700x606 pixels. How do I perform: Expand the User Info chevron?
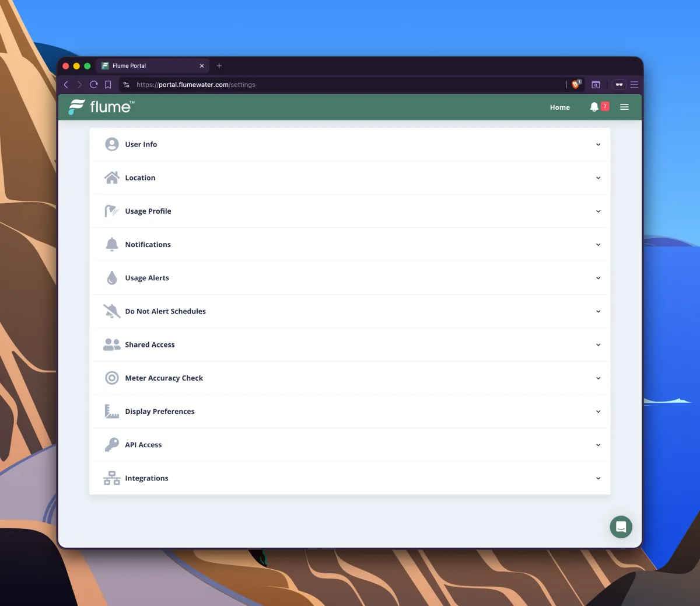(x=598, y=144)
